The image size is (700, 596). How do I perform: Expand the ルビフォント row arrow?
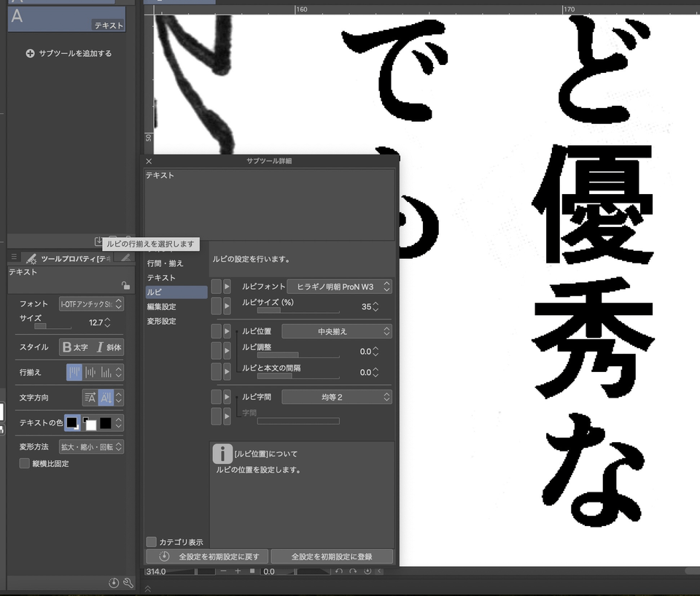[227, 287]
